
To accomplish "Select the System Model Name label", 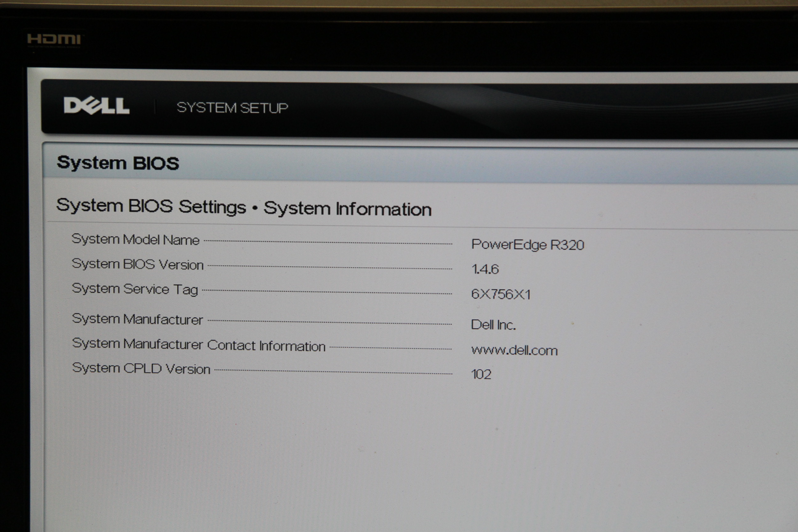I will coord(135,240).
